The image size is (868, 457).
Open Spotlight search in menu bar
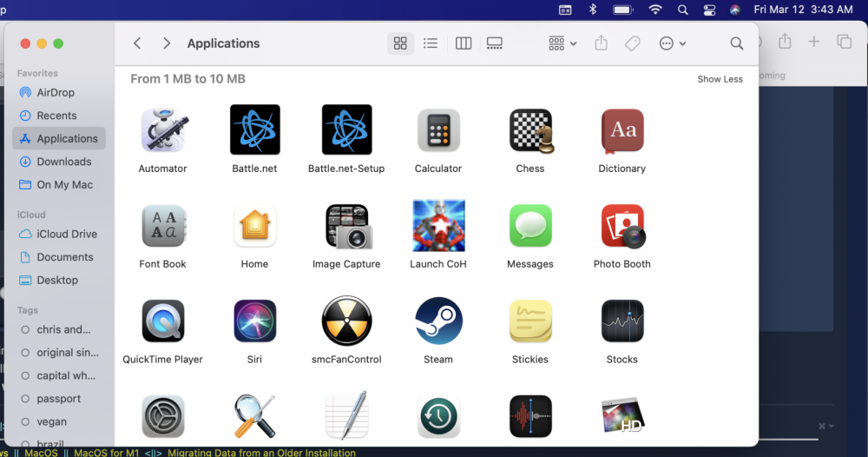[x=682, y=10]
